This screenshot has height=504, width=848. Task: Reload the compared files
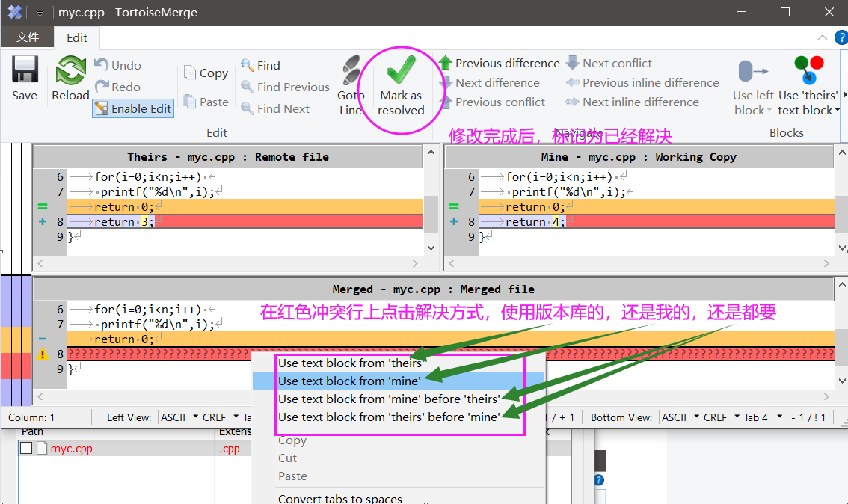click(x=70, y=79)
